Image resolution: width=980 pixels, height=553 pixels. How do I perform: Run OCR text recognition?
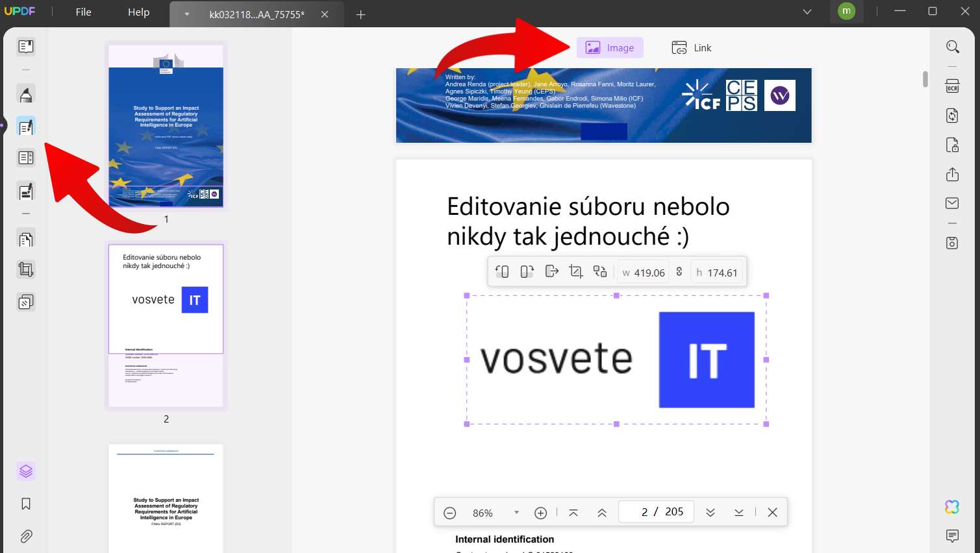[953, 86]
